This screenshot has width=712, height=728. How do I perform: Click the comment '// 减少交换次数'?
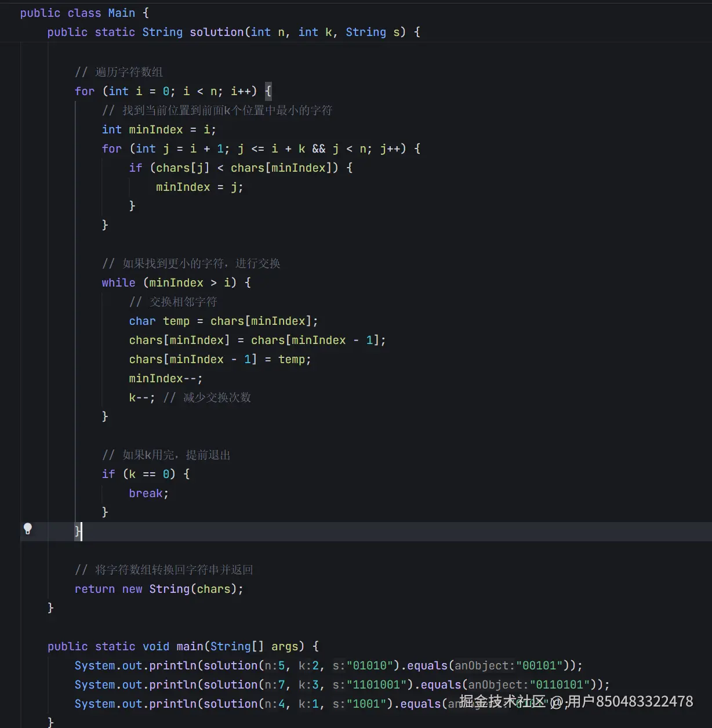[207, 397]
